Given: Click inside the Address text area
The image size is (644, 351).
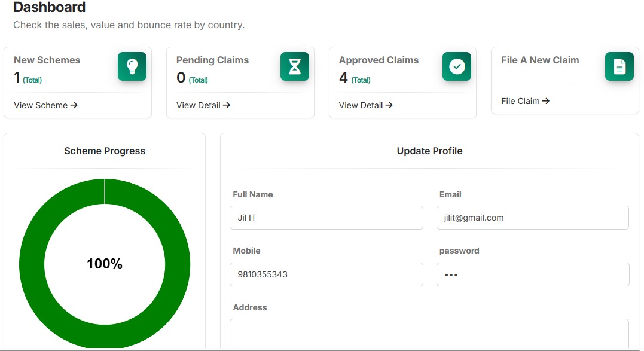Looking at the screenshot, I should [x=429, y=334].
